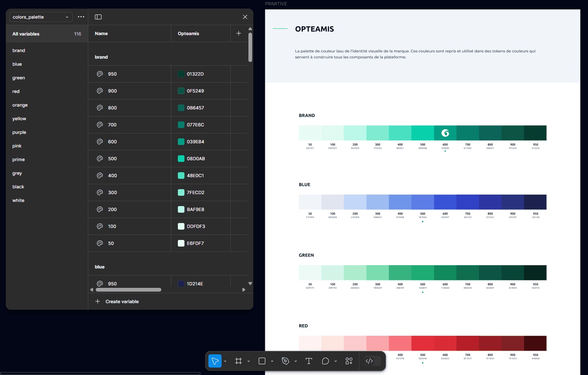Click the palette icon of variable 50
The height and width of the screenshot is (375, 588).
[x=100, y=243]
